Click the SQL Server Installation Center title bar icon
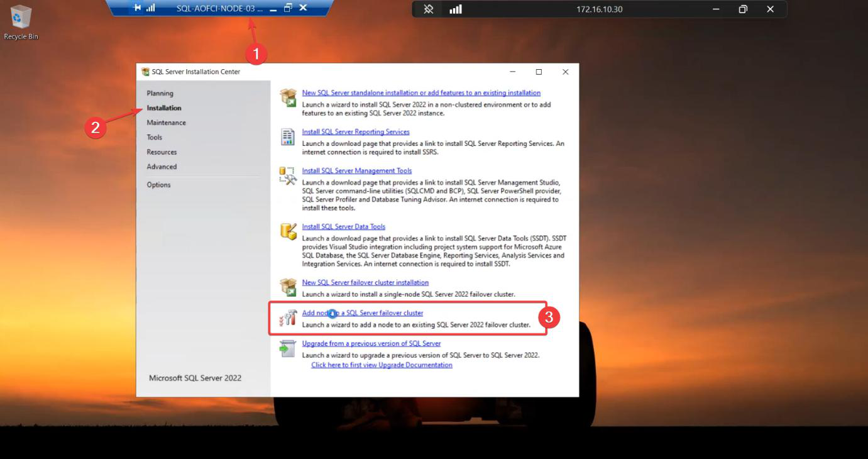This screenshot has height=459, width=868. coord(146,72)
